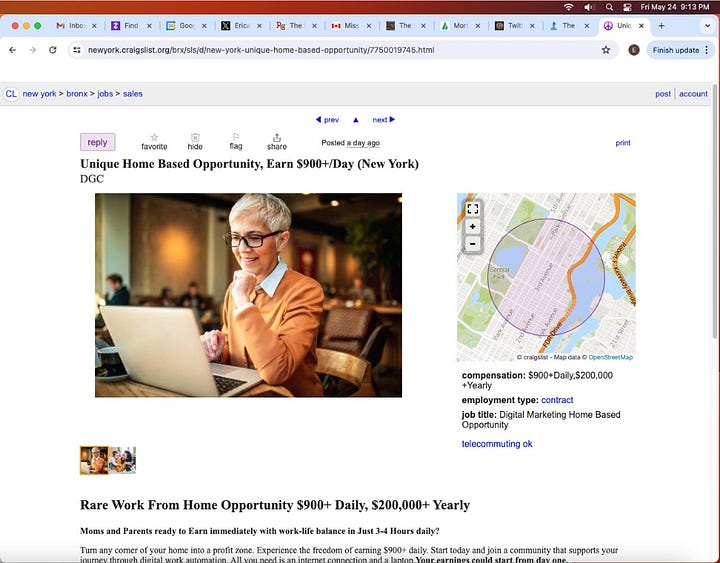The image size is (720, 563).
Task: Click the CL craigslist logo
Action: click(x=11, y=94)
